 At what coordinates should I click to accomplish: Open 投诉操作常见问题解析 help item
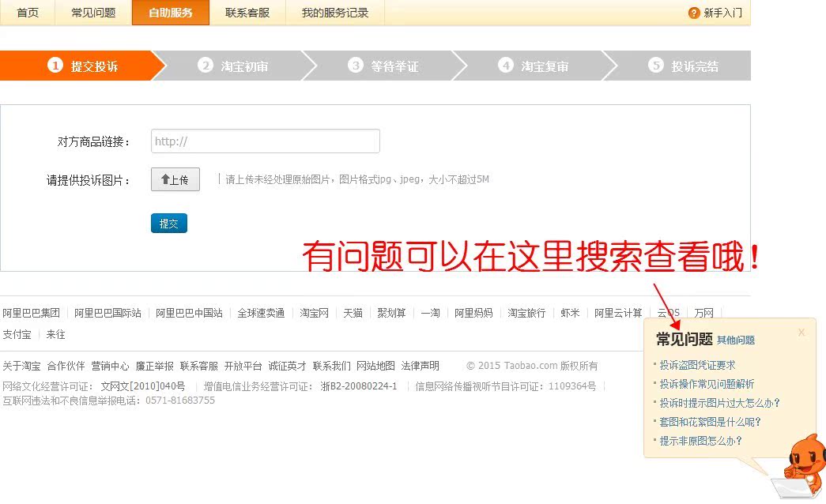(x=707, y=384)
